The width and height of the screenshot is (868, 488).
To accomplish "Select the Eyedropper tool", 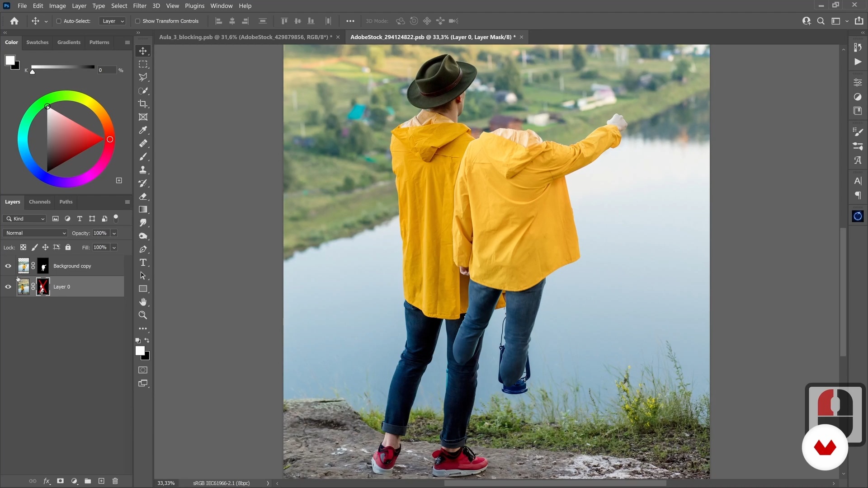I will (143, 130).
